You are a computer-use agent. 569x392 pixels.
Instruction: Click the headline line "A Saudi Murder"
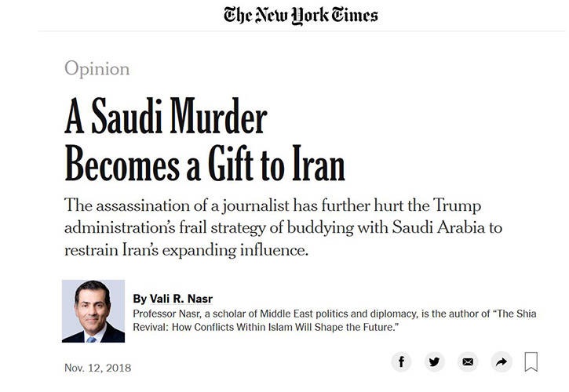(x=166, y=116)
